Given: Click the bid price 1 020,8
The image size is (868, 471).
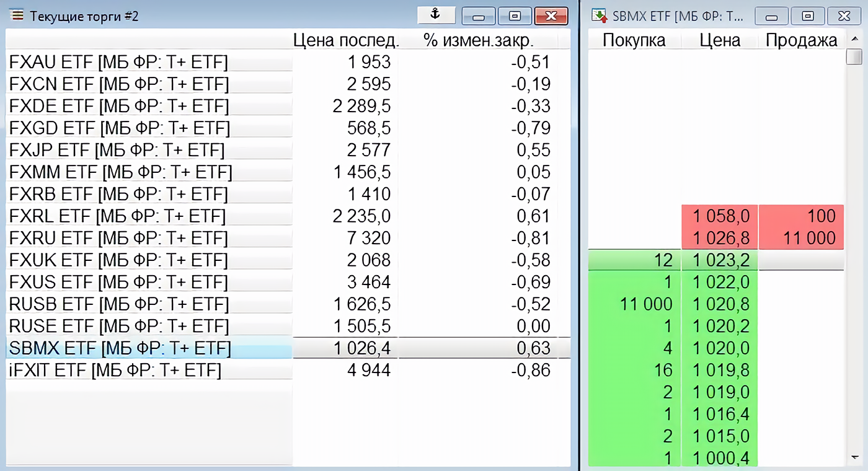Looking at the screenshot, I should pyautogui.click(x=721, y=304).
